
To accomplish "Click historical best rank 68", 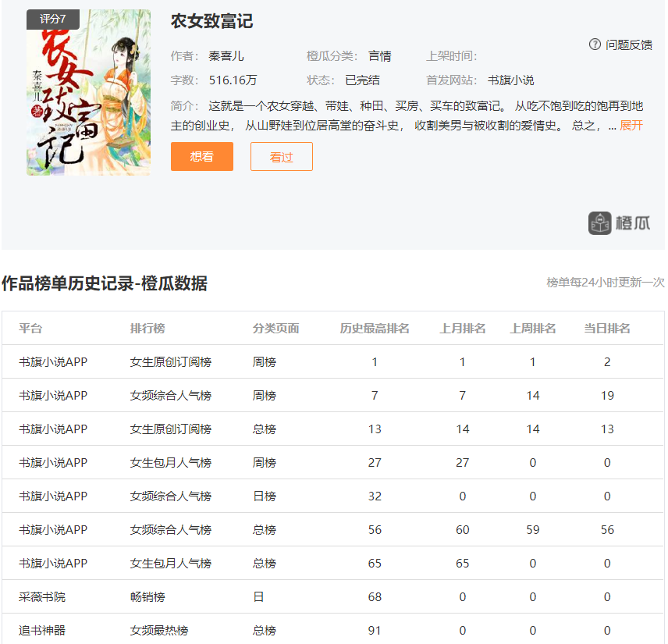I will (x=375, y=596).
